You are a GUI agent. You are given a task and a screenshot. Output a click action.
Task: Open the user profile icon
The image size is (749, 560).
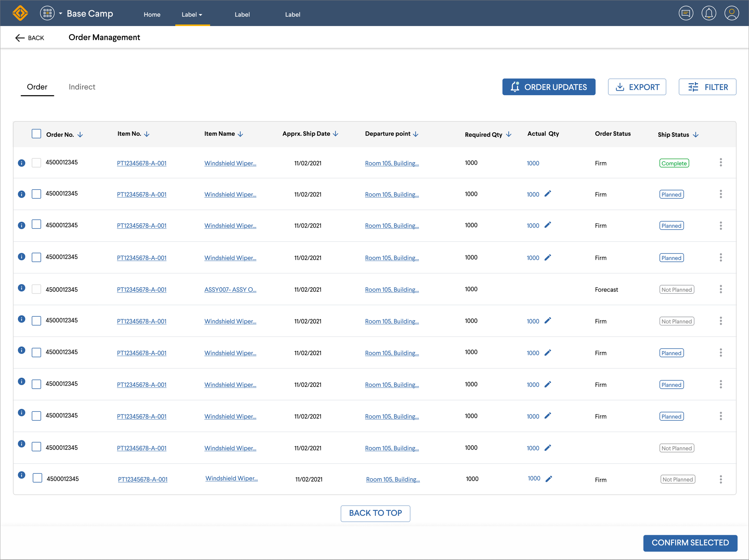731,13
